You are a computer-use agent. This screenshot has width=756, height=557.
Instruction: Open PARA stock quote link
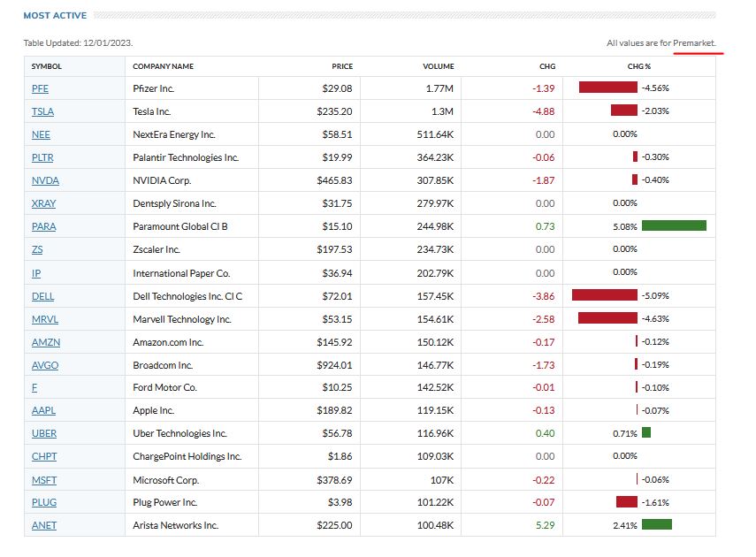pos(43,226)
